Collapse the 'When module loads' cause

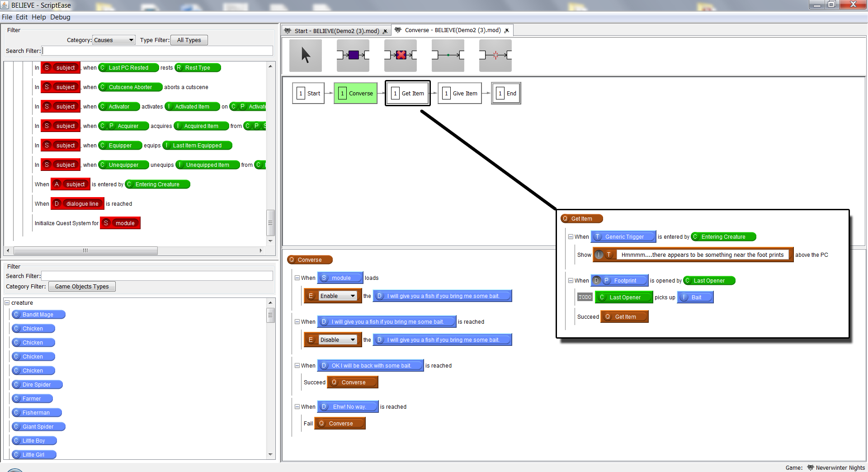click(297, 278)
